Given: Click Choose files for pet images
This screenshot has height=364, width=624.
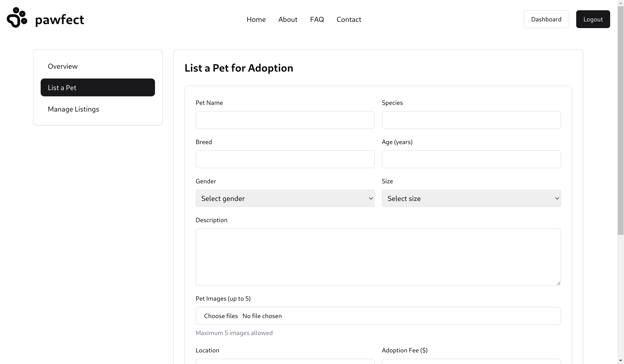Looking at the screenshot, I should tap(221, 316).
